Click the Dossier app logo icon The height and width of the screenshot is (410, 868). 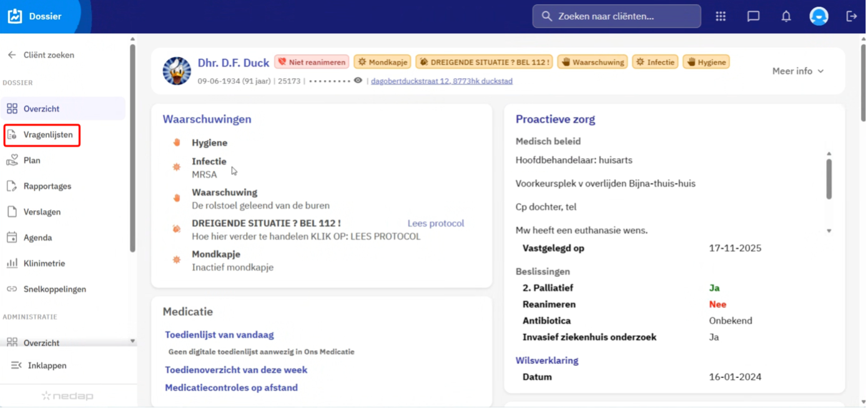(x=14, y=16)
